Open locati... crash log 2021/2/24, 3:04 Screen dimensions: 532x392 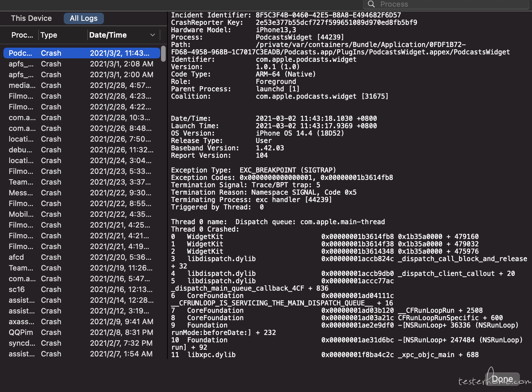tap(82, 160)
